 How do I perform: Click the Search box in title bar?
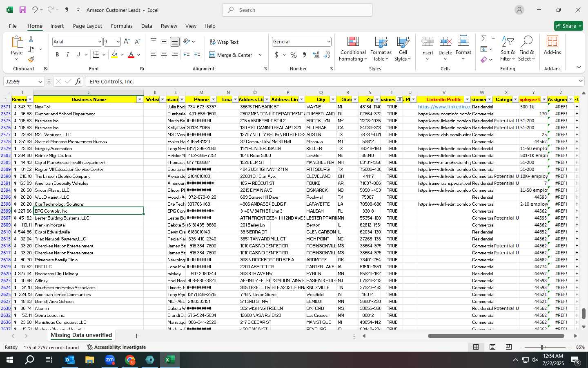coord(297,10)
